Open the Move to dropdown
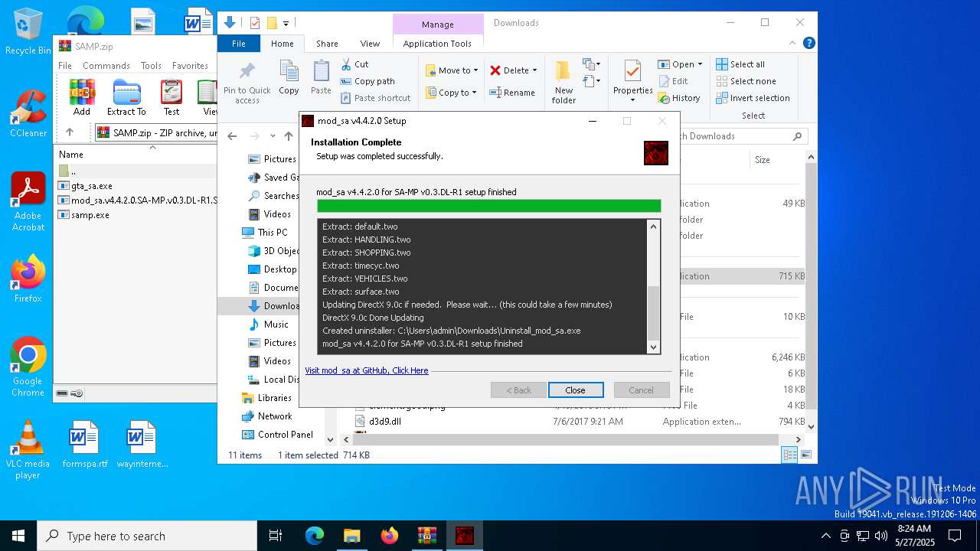980x551 pixels. pyautogui.click(x=452, y=70)
